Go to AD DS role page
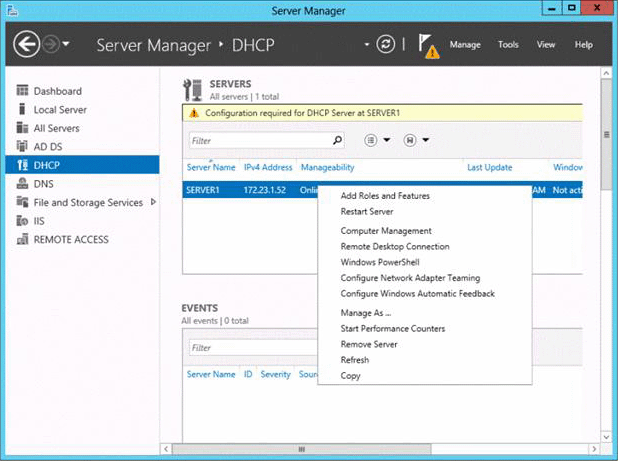This screenshot has width=618, height=461. point(48,147)
